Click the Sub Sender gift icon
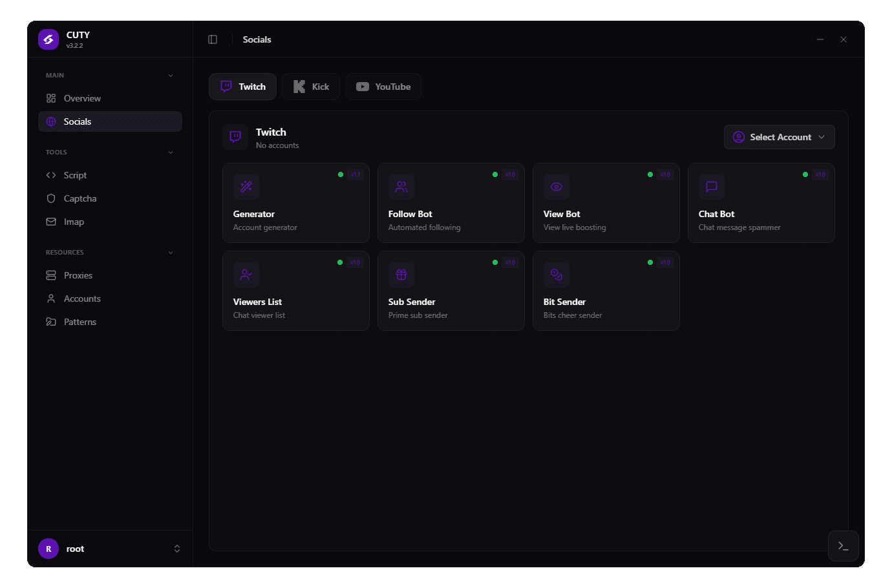 401,275
